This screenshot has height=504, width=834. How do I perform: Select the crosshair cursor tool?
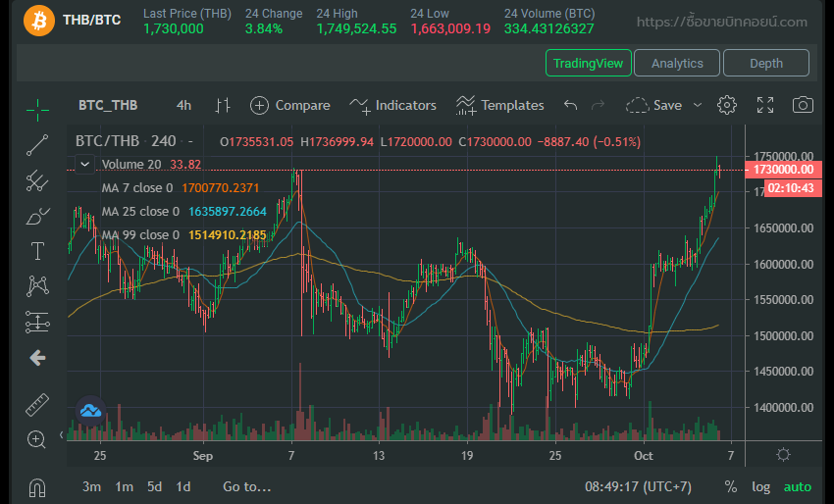[37, 110]
